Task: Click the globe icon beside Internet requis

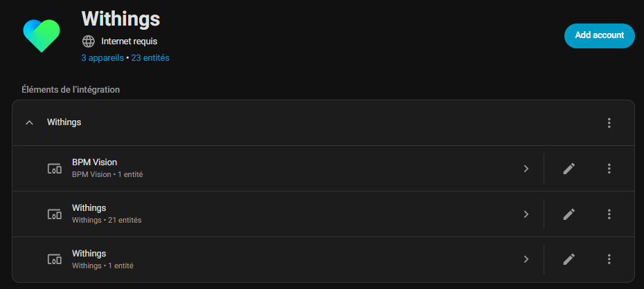Action: 88,41
